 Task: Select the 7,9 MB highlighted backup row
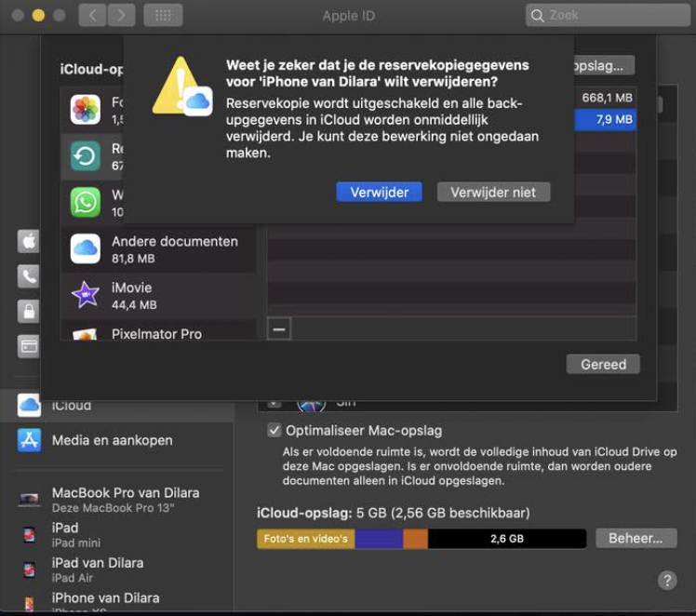click(605, 119)
